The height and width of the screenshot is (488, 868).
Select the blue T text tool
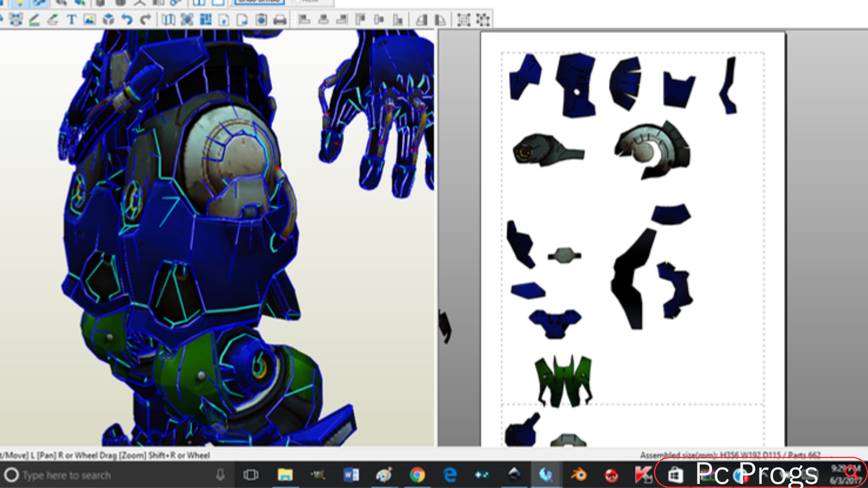72,20
